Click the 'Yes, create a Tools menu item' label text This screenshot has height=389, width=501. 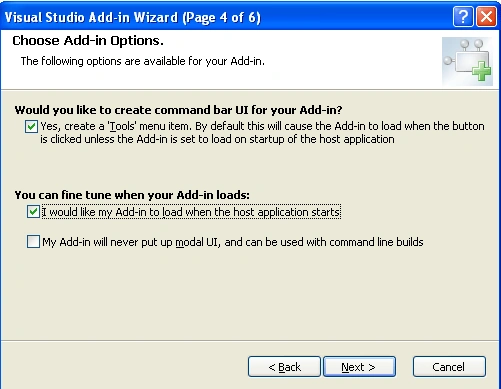262,126
